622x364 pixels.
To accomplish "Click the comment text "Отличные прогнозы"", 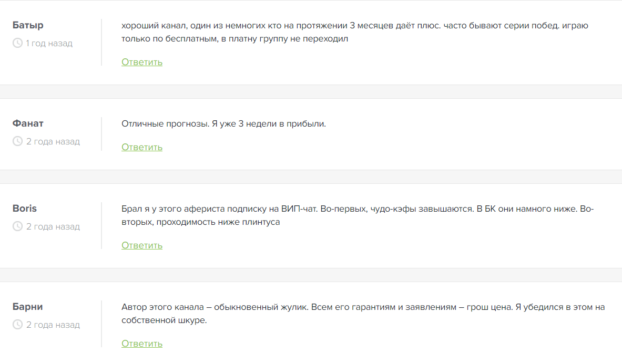I will (223, 124).
